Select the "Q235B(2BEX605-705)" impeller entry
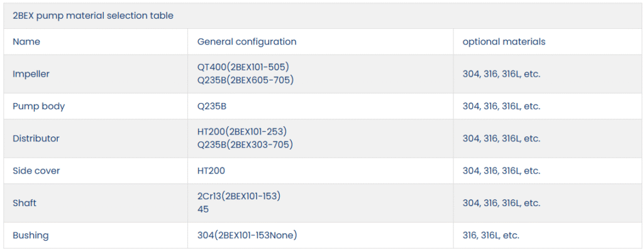Viewport: 644px width, 252px height. point(245,80)
